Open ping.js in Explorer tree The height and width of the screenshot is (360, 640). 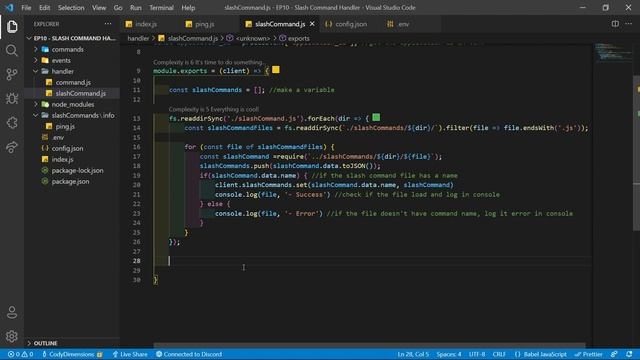click(x=72, y=127)
